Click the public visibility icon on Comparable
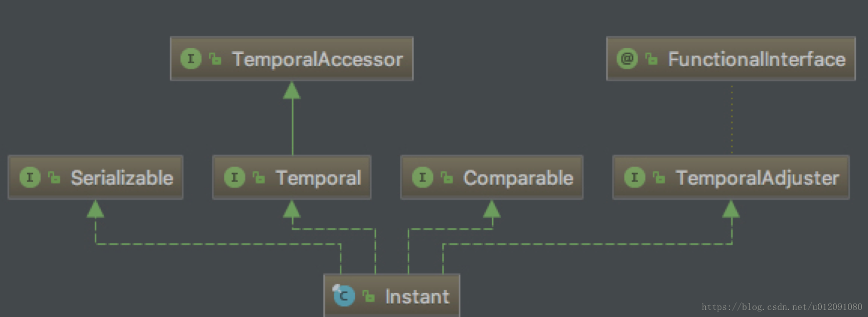Screen dimensions: 868x317 point(447,178)
